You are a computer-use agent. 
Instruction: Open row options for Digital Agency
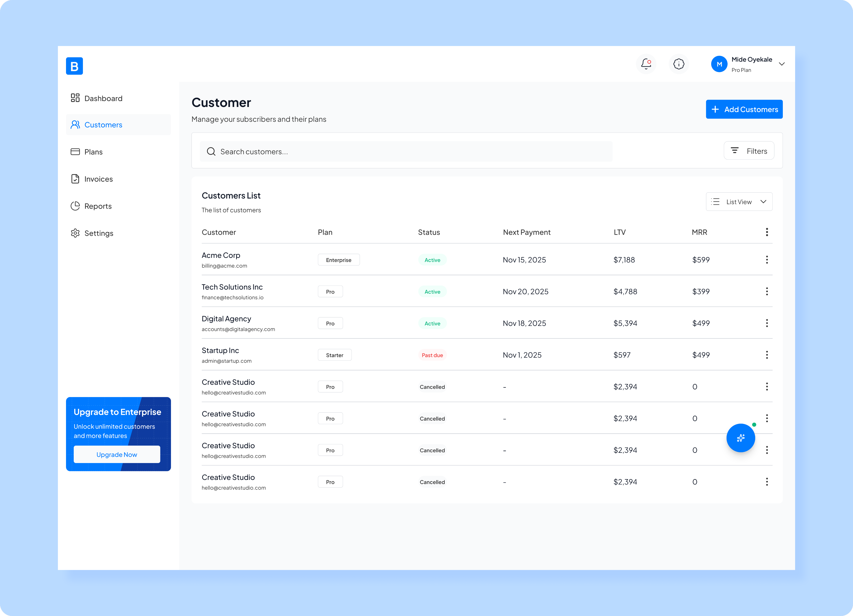point(767,323)
